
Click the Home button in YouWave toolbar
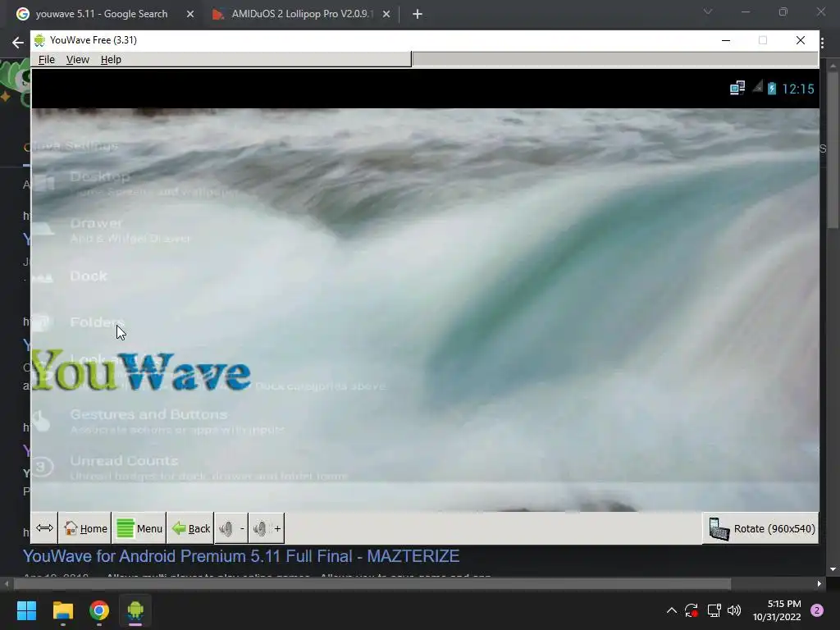pyautogui.click(x=85, y=528)
